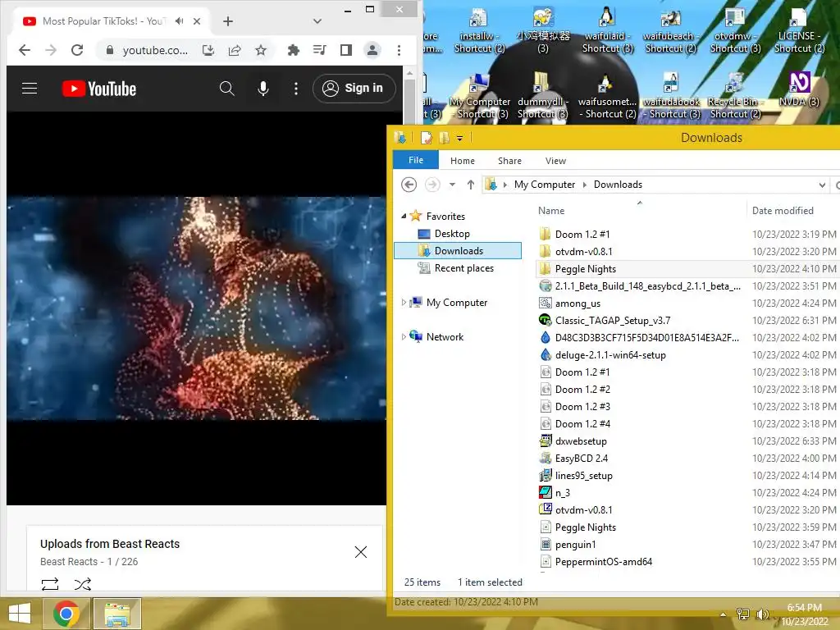Click the YouTube video player
The image size is (840, 630).
click(196, 308)
